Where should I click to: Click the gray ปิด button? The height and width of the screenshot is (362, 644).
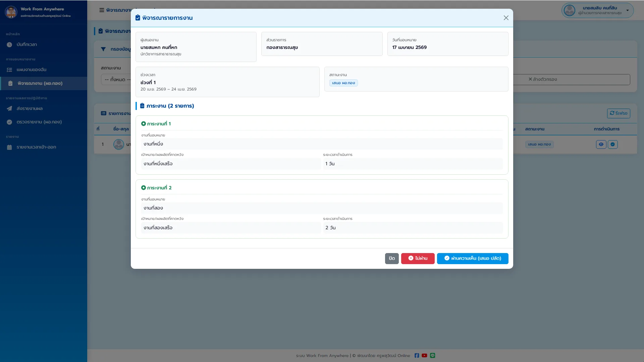(392, 258)
